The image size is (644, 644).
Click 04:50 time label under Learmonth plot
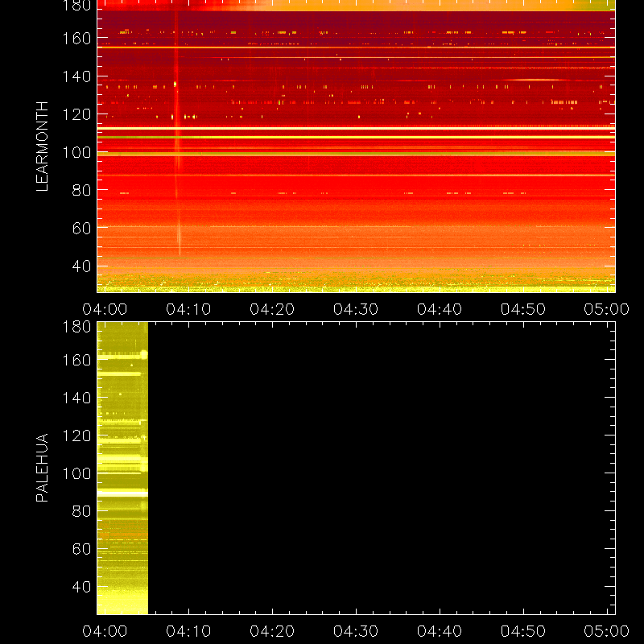[x=523, y=309]
